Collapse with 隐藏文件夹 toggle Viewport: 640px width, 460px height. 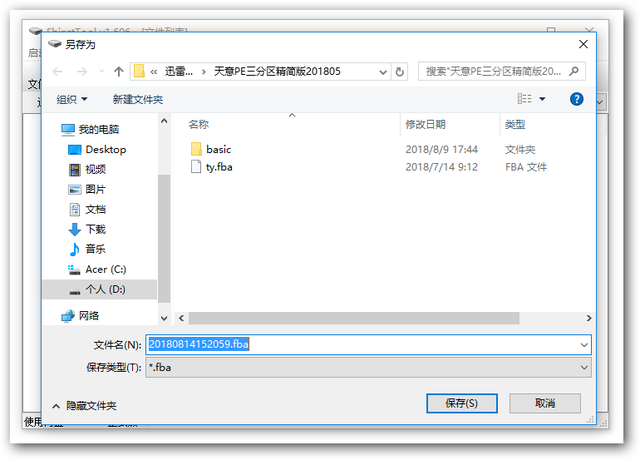pos(84,406)
